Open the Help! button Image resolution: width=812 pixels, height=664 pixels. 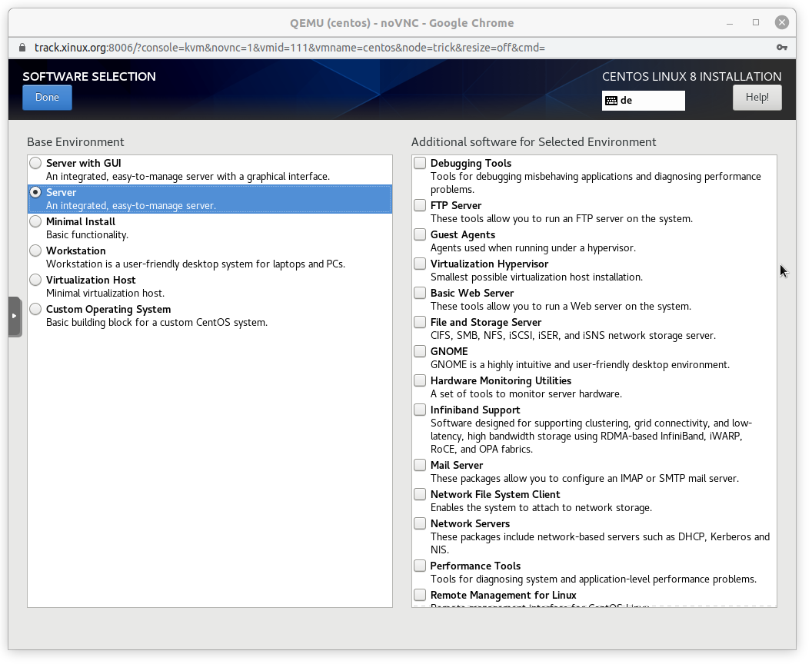[757, 98]
